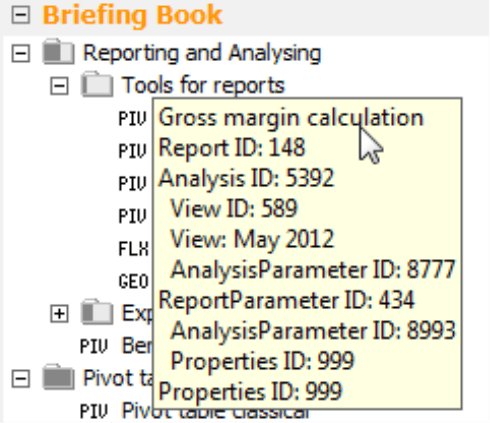Click the dark folder icon beside Pivot ta…
The image size is (490, 423).
coord(58,377)
